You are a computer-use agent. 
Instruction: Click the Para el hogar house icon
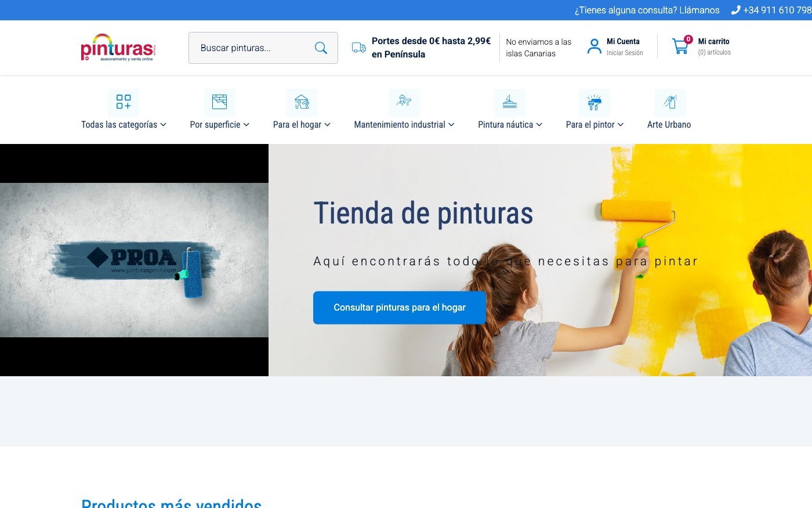(x=302, y=102)
